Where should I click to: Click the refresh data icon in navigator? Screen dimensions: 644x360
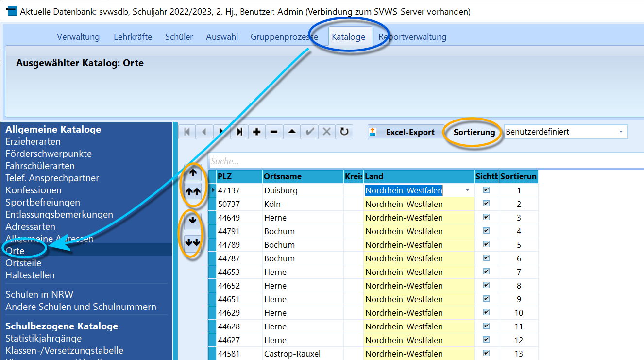click(x=344, y=132)
